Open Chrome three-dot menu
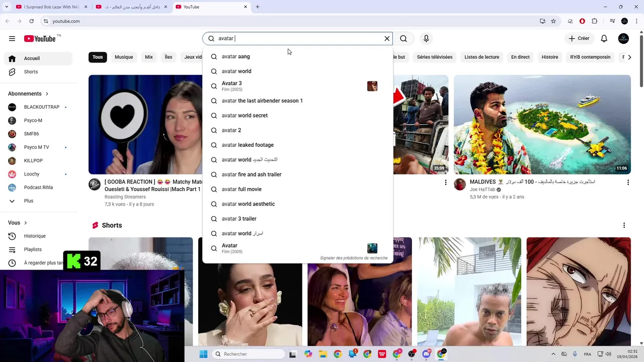 [636, 21]
